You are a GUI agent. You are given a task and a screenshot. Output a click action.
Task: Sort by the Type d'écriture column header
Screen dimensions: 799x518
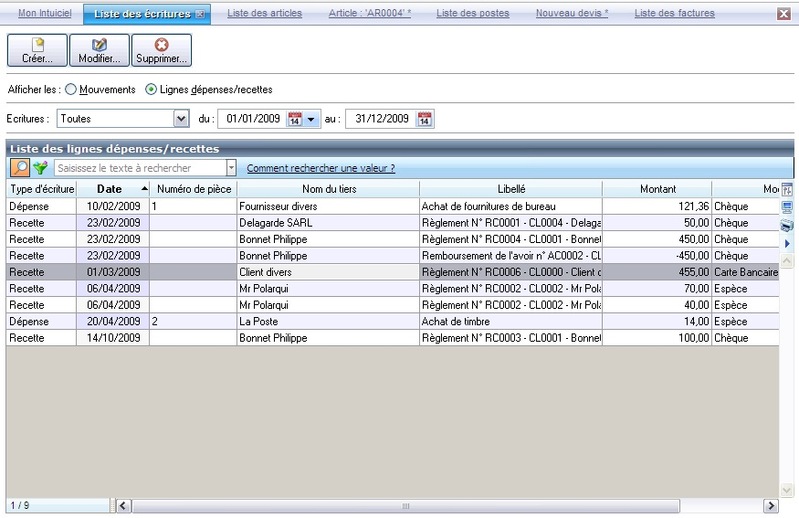42,189
